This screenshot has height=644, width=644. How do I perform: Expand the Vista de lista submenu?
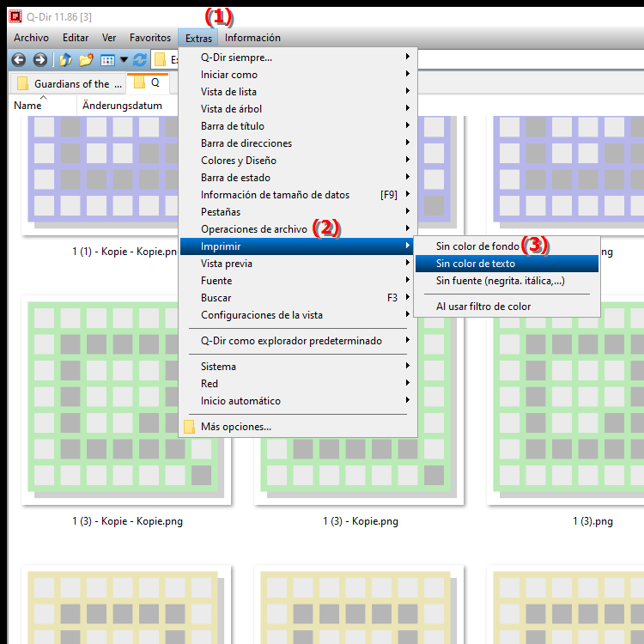tap(299, 92)
